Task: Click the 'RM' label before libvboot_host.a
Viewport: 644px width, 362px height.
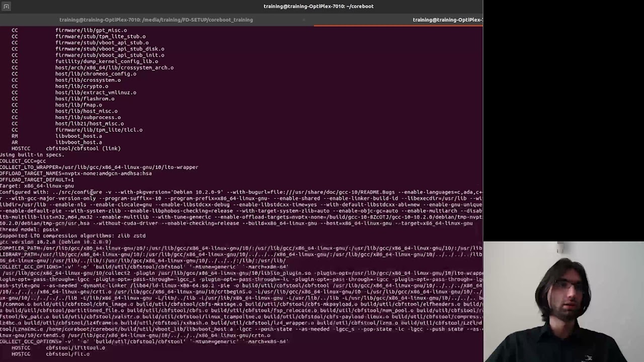Action: click(15, 136)
